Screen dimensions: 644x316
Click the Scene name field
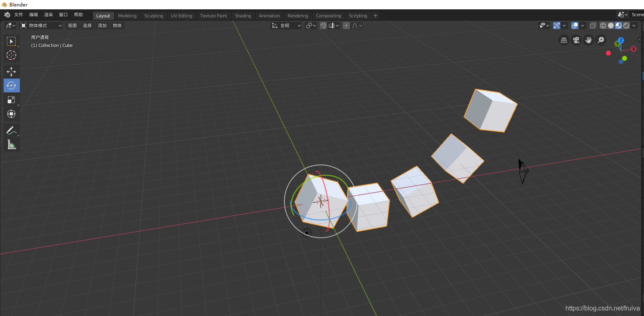coord(637,15)
